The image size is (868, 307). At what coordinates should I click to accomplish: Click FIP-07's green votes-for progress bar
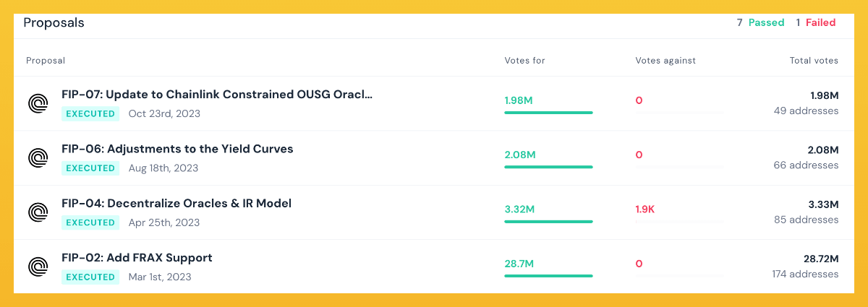(x=548, y=113)
